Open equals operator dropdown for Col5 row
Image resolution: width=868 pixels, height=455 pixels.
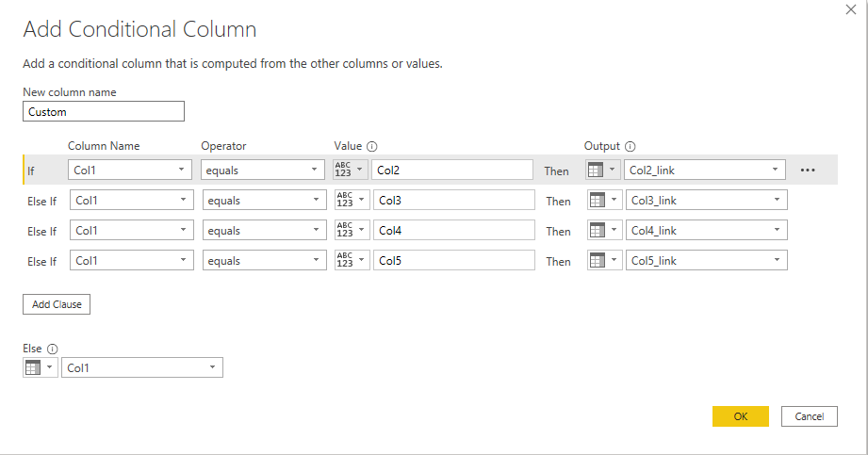point(265,260)
